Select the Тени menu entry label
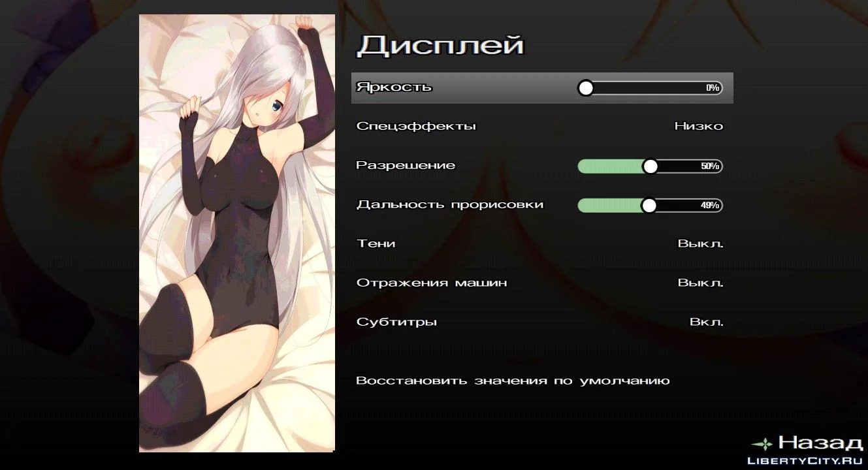This screenshot has height=470, width=868. tap(376, 244)
